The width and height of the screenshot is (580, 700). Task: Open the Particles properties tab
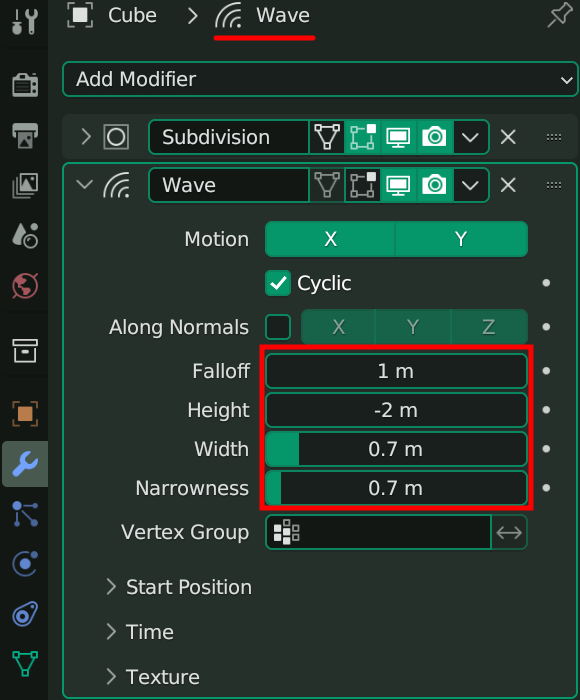[25, 514]
